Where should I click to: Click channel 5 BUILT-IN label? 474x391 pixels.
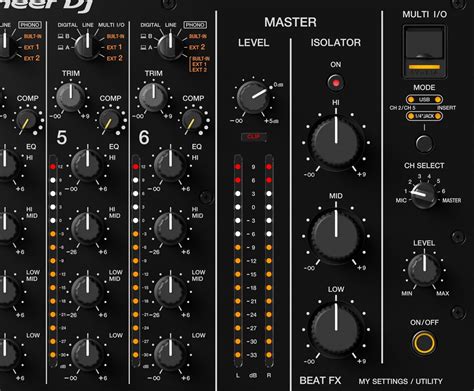tap(115, 36)
